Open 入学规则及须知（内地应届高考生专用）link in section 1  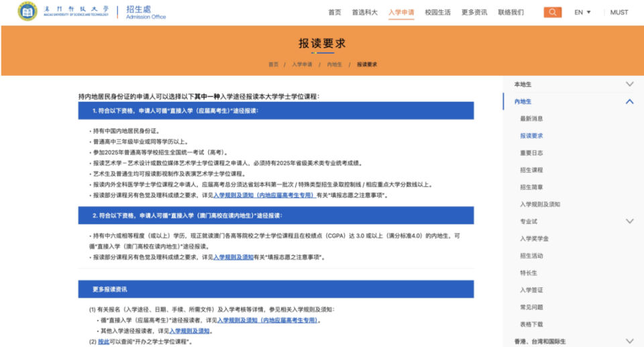264,196
